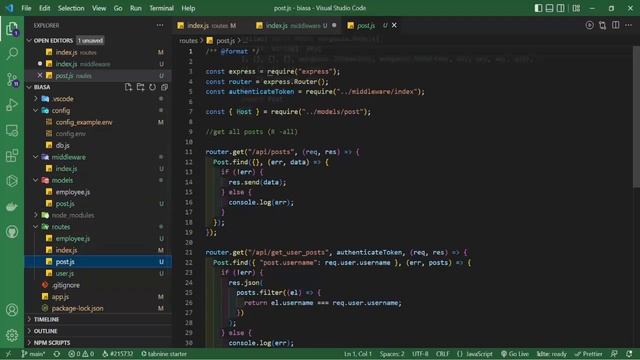Open the Edit menu

[44, 8]
